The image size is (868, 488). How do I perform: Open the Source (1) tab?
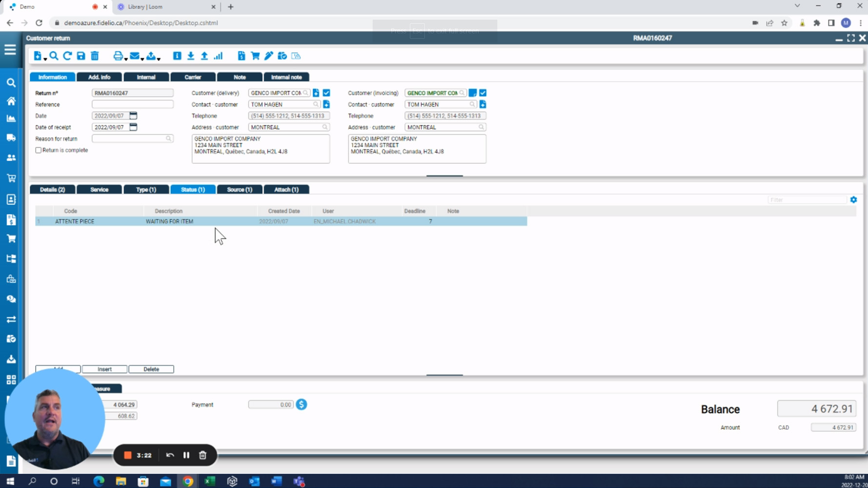click(239, 189)
